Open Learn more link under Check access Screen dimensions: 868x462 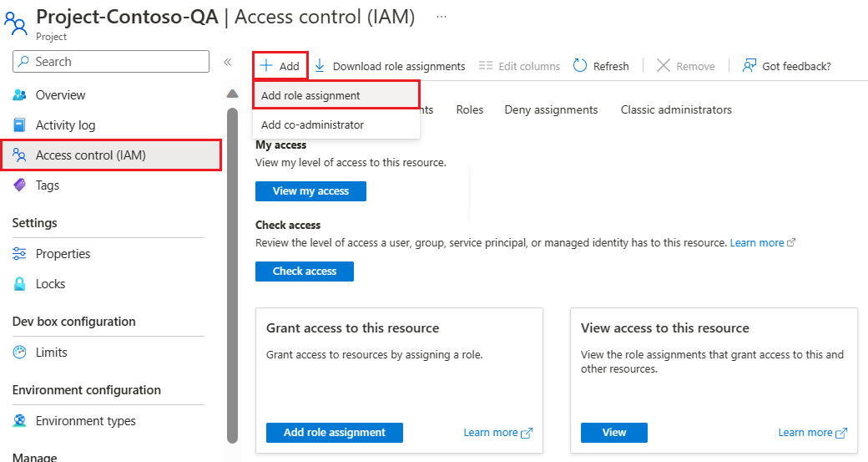pos(757,242)
